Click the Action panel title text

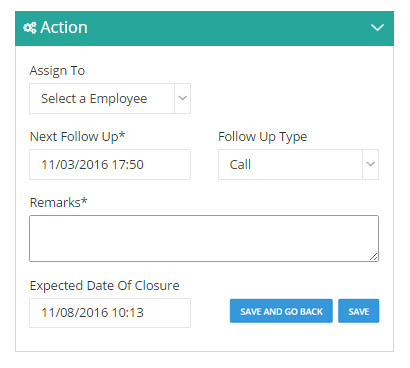(x=64, y=28)
